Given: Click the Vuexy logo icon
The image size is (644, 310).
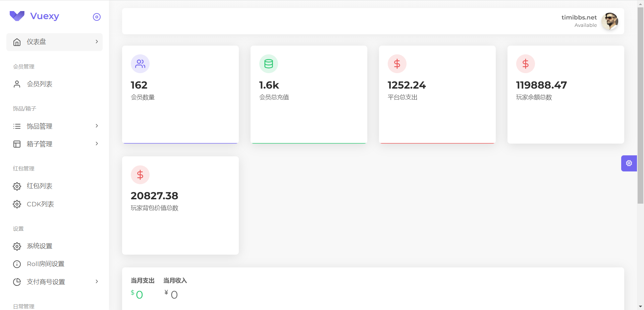Looking at the screenshot, I should click(17, 16).
